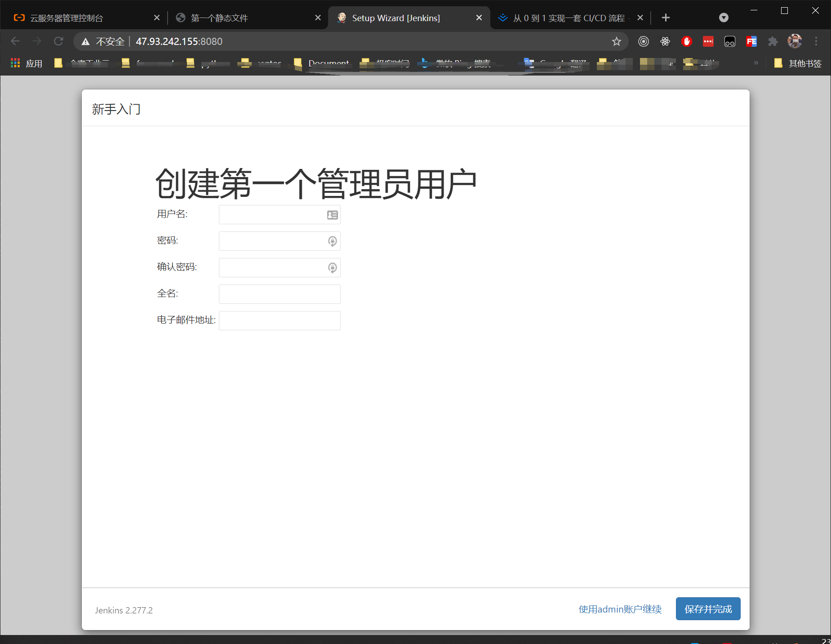Click the 创建第一个管理员用户 heading
This screenshot has width=831, height=644.
tap(316, 184)
